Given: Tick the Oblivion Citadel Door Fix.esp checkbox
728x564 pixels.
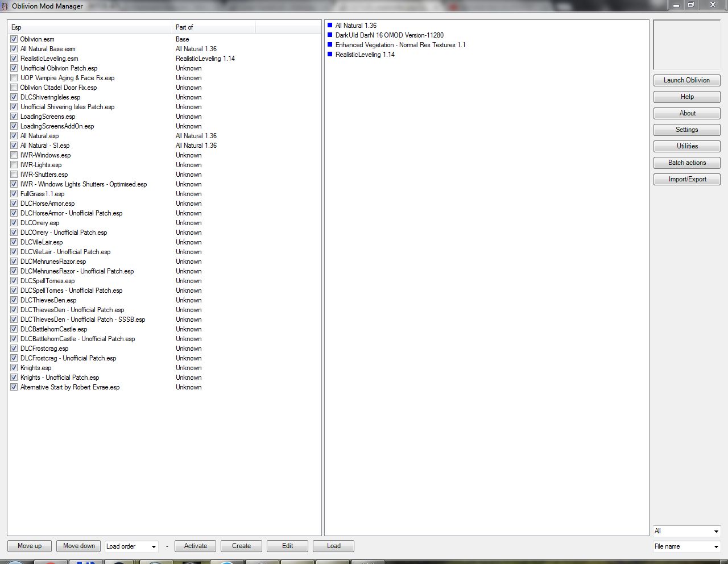Looking at the screenshot, I should 14,88.
